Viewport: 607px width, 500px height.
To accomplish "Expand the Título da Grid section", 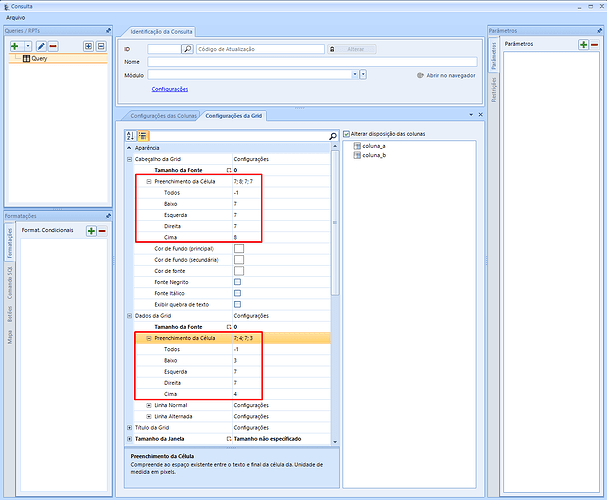I will 128,427.
